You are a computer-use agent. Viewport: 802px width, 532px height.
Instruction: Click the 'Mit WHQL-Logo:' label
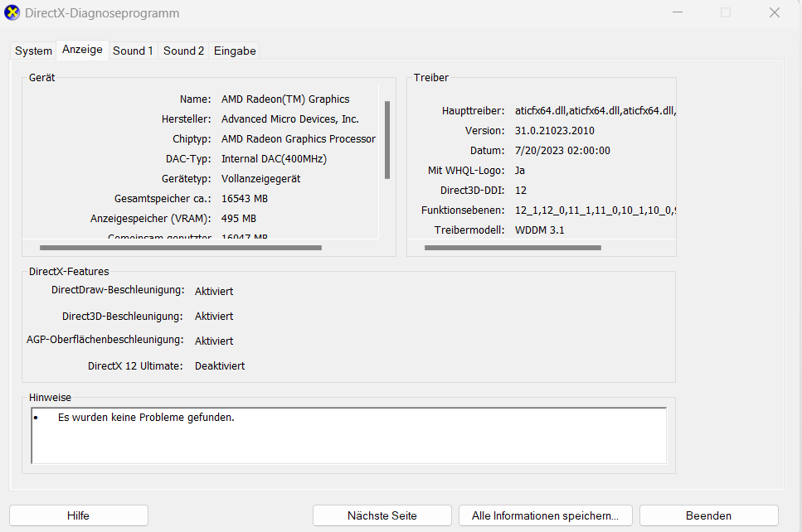click(x=466, y=171)
